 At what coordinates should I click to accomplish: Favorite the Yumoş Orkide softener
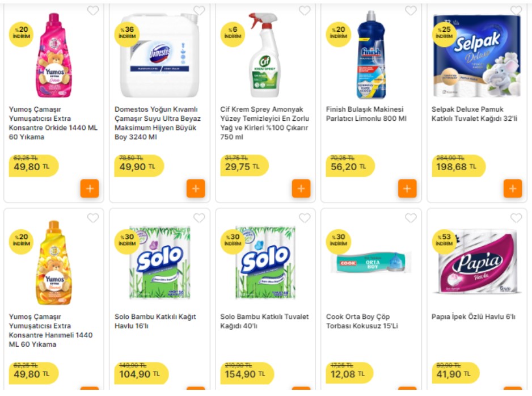click(x=92, y=10)
